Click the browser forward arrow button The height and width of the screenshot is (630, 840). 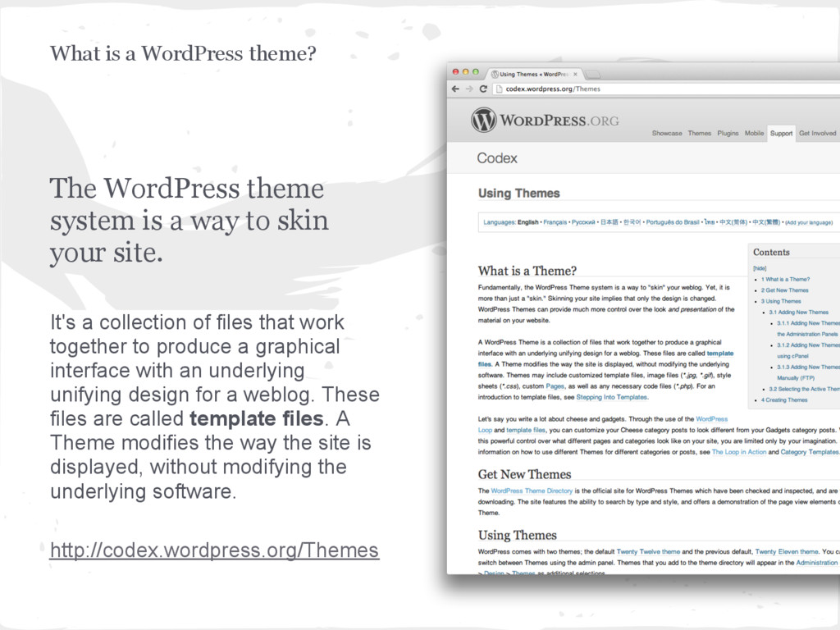point(469,89)
